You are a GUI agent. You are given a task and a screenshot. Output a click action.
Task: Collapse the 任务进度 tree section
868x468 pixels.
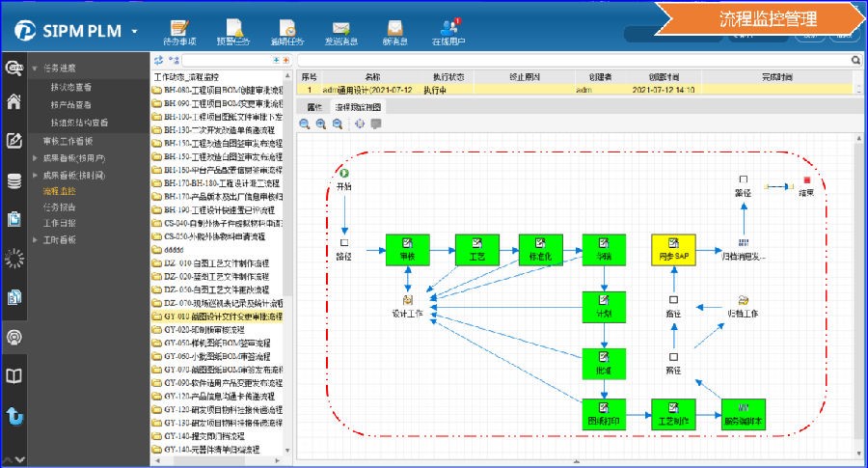35,69
